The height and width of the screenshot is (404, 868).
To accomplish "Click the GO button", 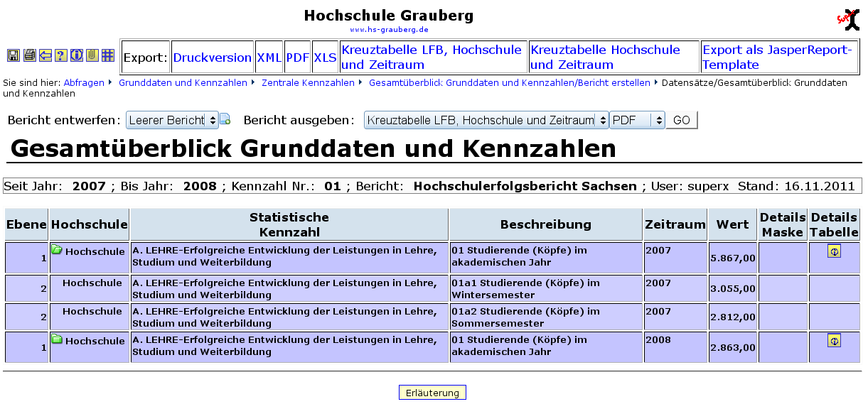I will (x=682, y=120).
